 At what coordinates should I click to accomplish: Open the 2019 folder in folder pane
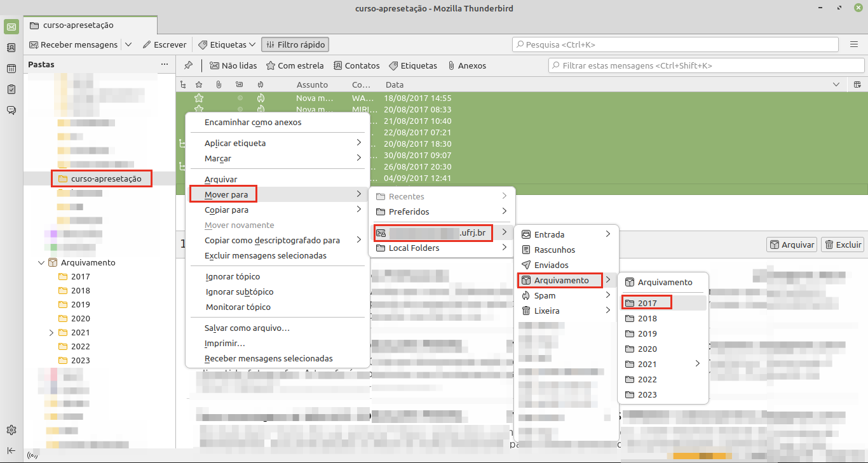coord(81,304)
